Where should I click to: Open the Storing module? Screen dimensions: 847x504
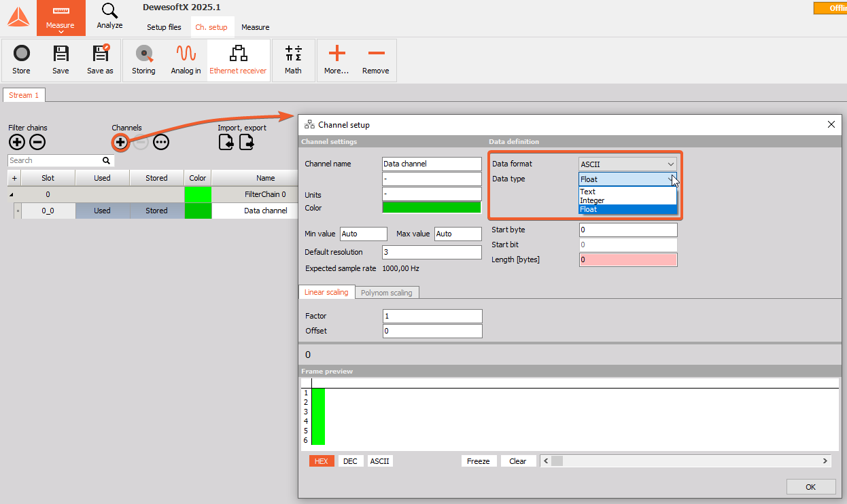[143, 59]
